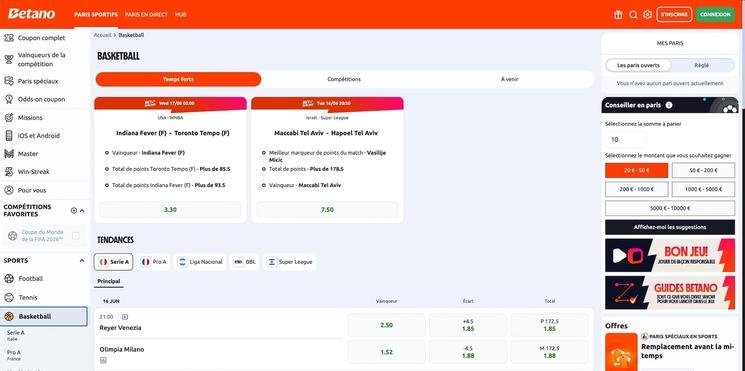
Task: Bet on Olimpia Milano winner at 1.52
Action: click(x=386, y=352)
